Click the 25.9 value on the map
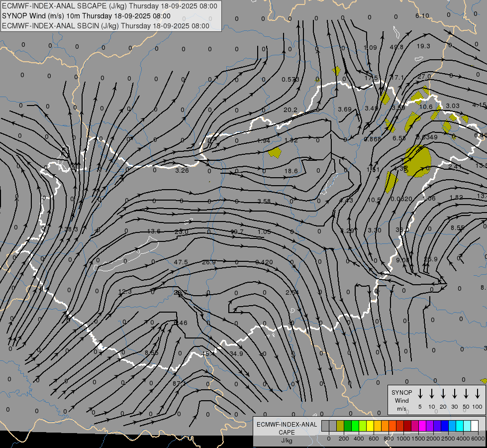Image resolution: width=487 pixels, height=448 pixels. coord(431,259)
